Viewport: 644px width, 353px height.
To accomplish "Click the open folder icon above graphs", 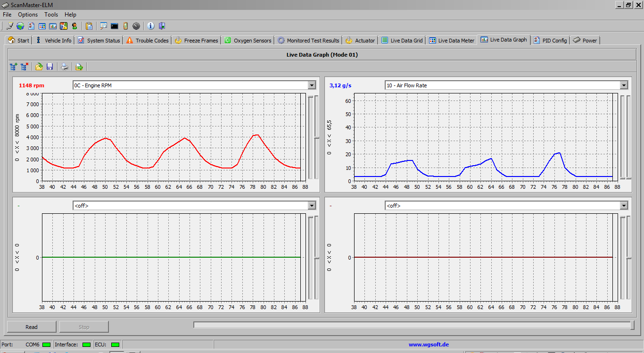I will pos(39,67).
